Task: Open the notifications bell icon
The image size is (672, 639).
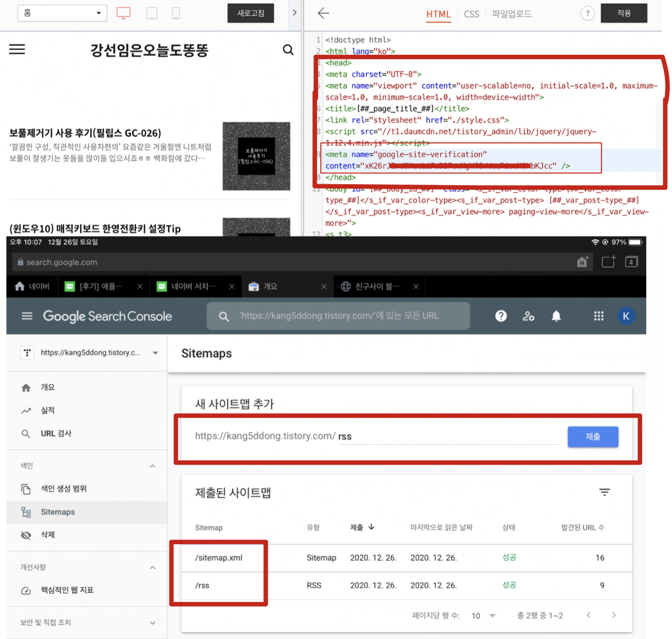Action: click(556, 316)
